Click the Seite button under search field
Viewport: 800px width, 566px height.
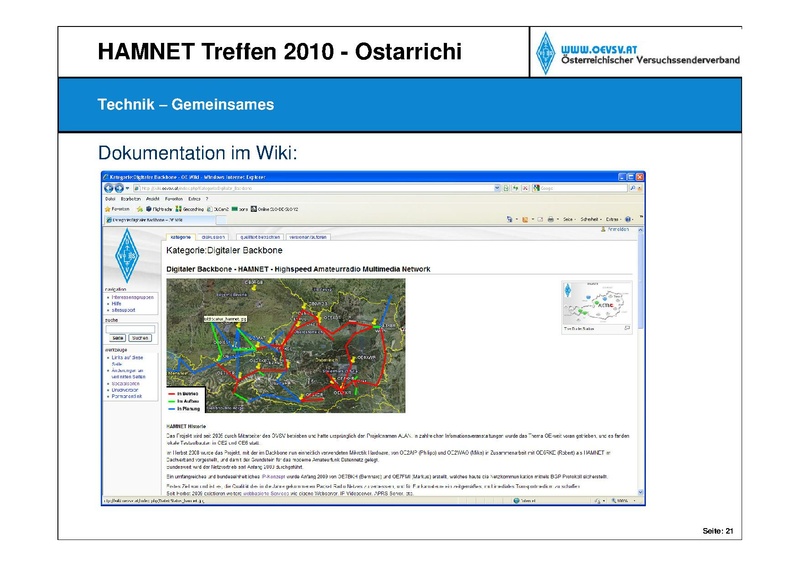pos(118,338)
